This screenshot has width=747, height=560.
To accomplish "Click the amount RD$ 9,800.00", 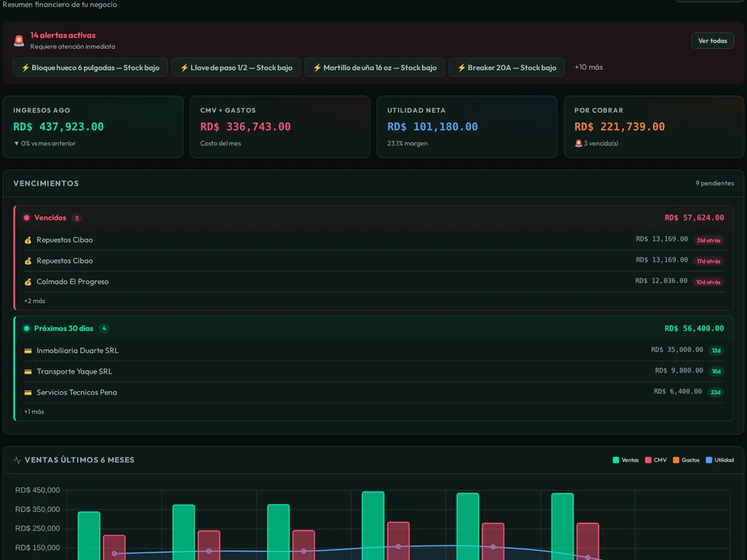I will point(679,370).
